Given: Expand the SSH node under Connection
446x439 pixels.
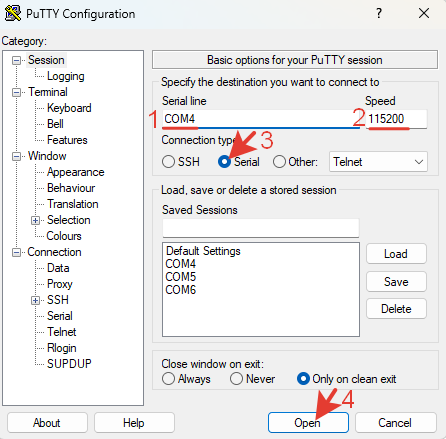Looking at the screenshot, I should click(x=35, y=300).
